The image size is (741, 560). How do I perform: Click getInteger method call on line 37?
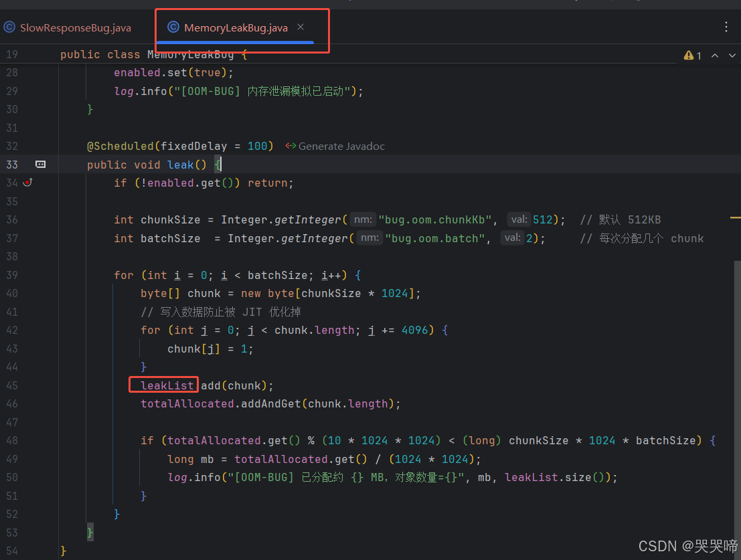[314, 238]
